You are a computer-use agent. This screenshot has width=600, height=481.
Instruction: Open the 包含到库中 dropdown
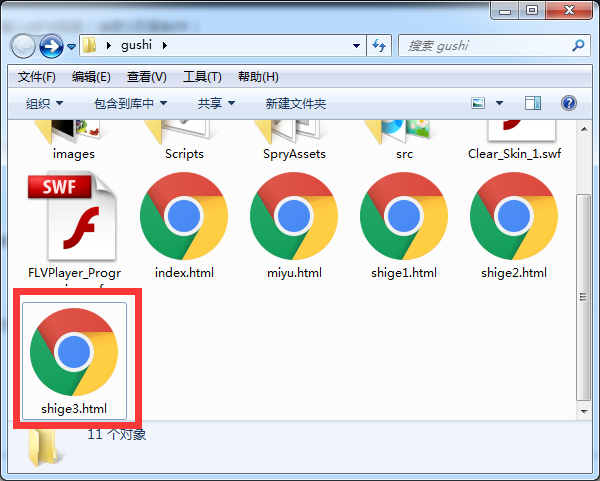[x=130, y=103]
